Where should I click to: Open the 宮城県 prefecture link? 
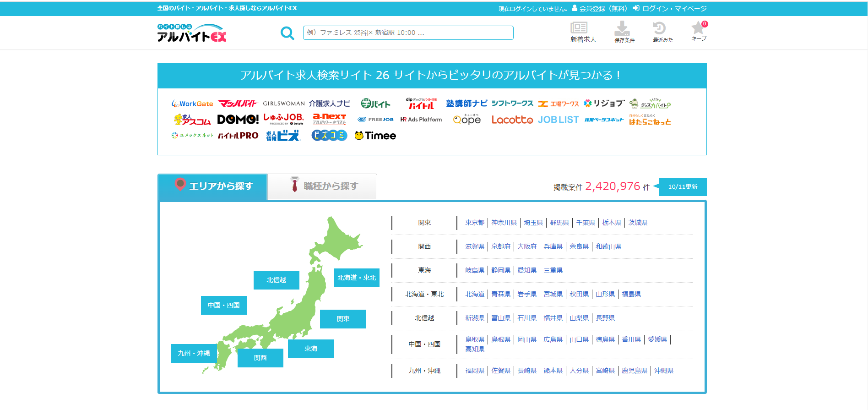click(553, 294)
